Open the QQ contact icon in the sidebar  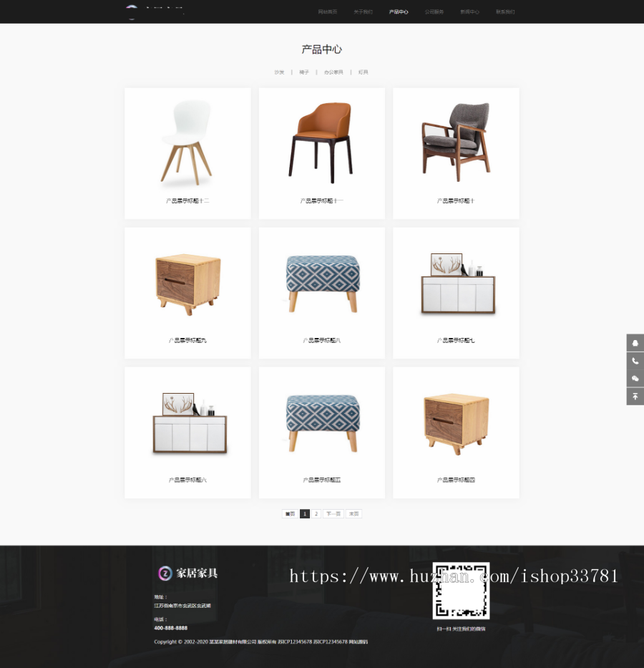pyautogui.click(x=635, y=342)
